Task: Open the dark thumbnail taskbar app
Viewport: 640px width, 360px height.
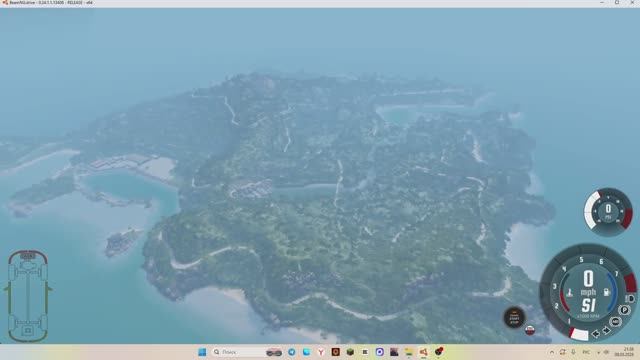Action: pos(394,352)
